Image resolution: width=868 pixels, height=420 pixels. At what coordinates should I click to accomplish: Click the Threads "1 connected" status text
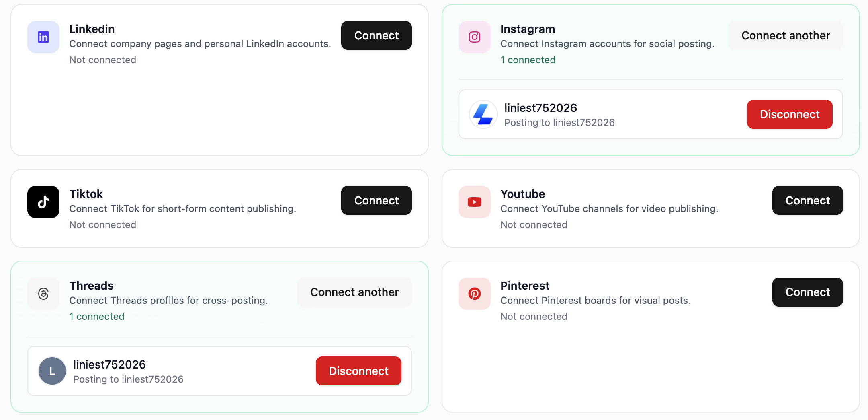[96, 317]
